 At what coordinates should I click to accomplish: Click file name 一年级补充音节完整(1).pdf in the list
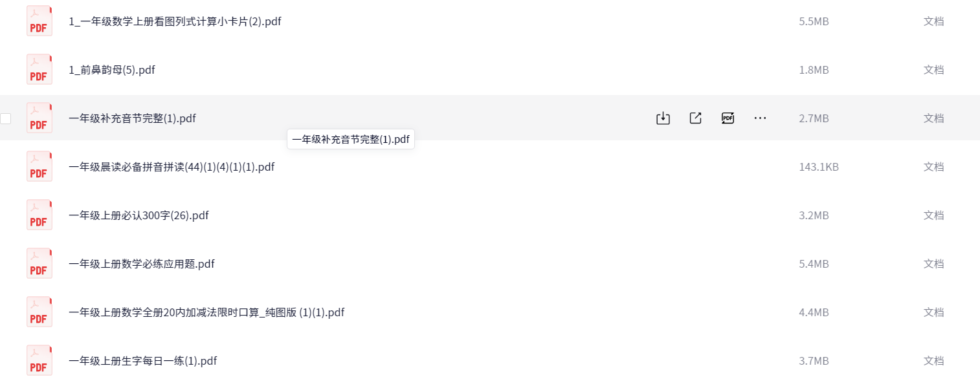coord(132,118)
